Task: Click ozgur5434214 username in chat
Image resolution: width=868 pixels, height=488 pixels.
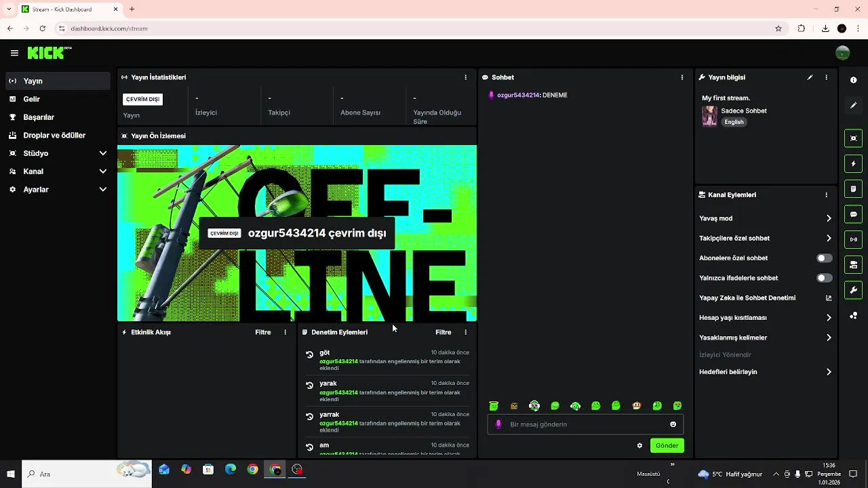Action: 518,95
